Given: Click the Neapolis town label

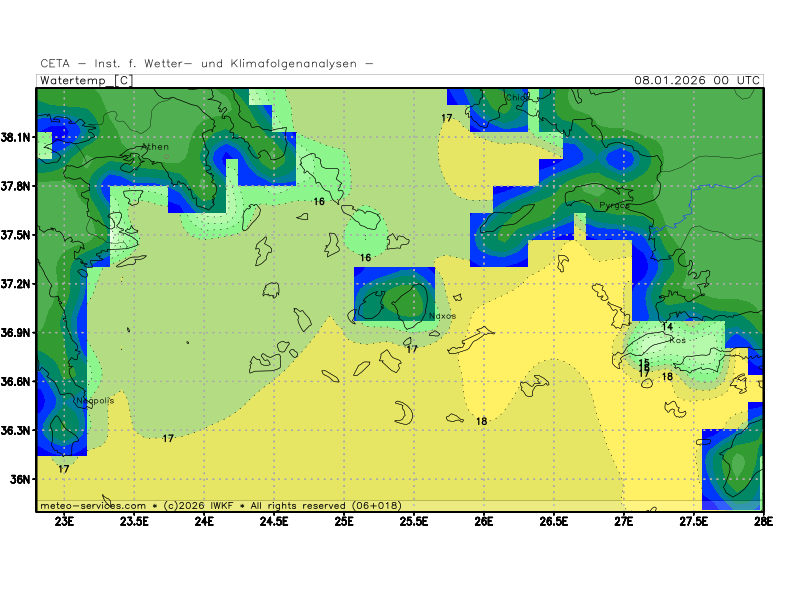Looking at the screenshot, I should pos(95,401).
